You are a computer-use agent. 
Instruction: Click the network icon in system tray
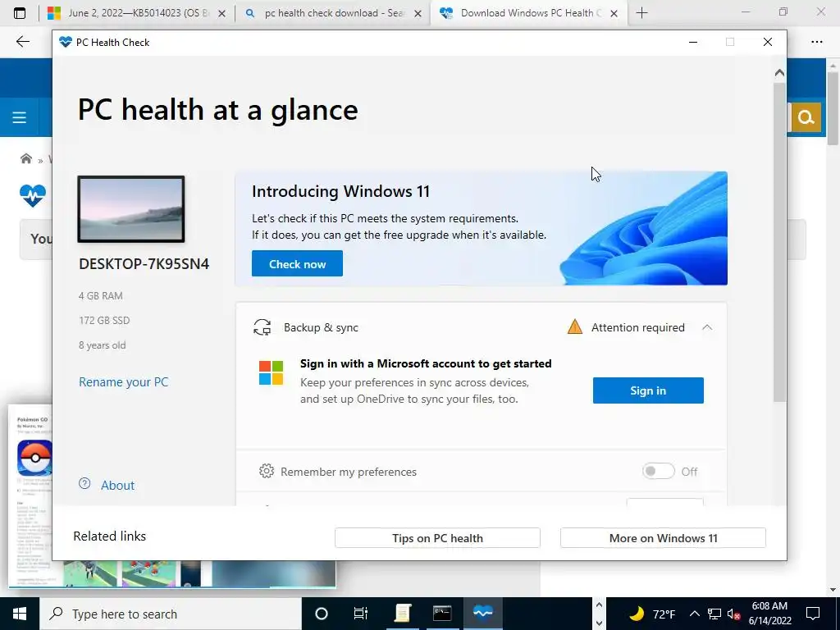coord(714,614)
